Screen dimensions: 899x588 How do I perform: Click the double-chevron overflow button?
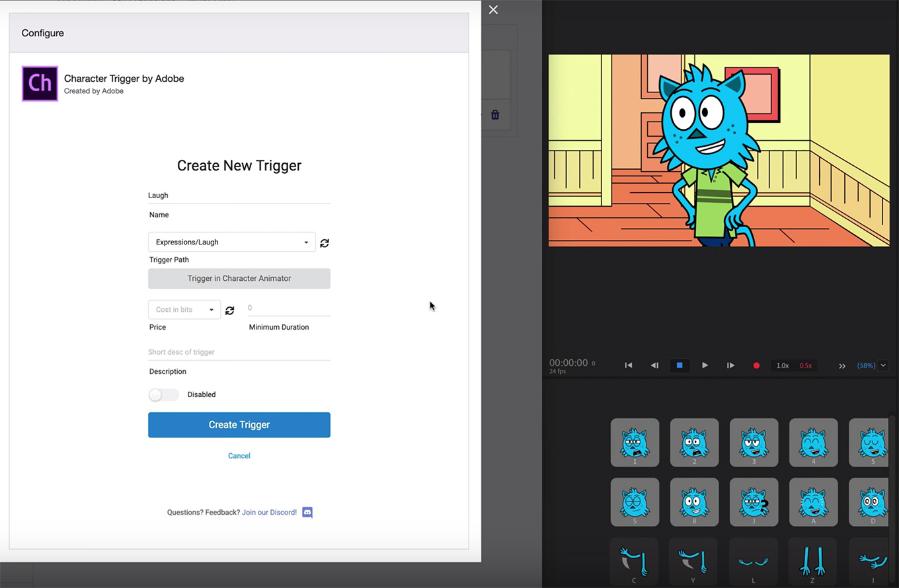tap(842, 366)
